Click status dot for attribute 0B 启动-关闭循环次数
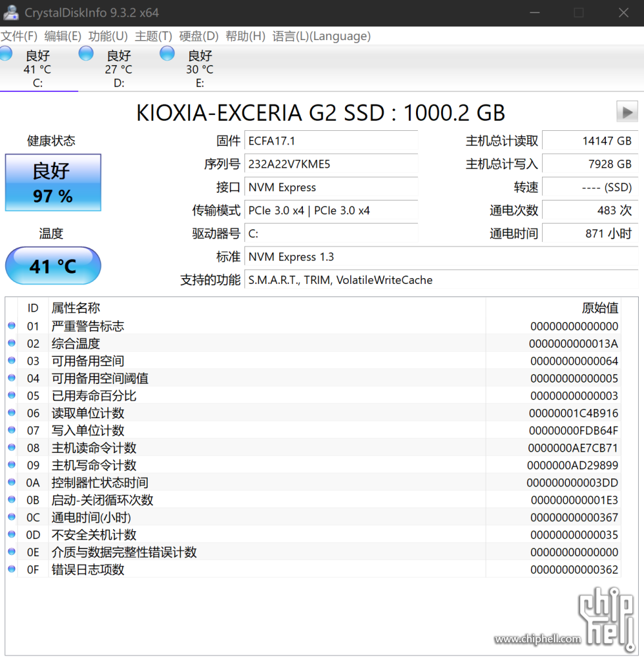The width and height of the screenshot is (644, 662). click(x=12, y=500)
